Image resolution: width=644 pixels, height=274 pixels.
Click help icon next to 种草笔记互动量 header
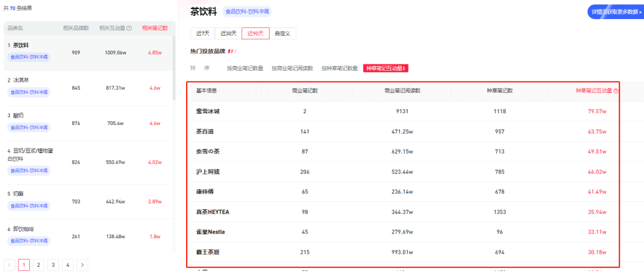pyautogui.click(x=616, y=91)
